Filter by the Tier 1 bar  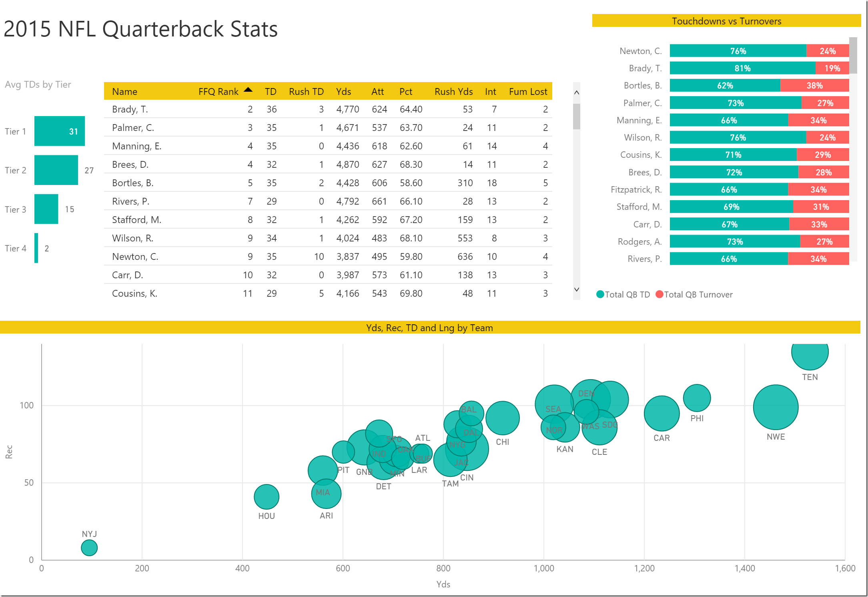[59, 131]
